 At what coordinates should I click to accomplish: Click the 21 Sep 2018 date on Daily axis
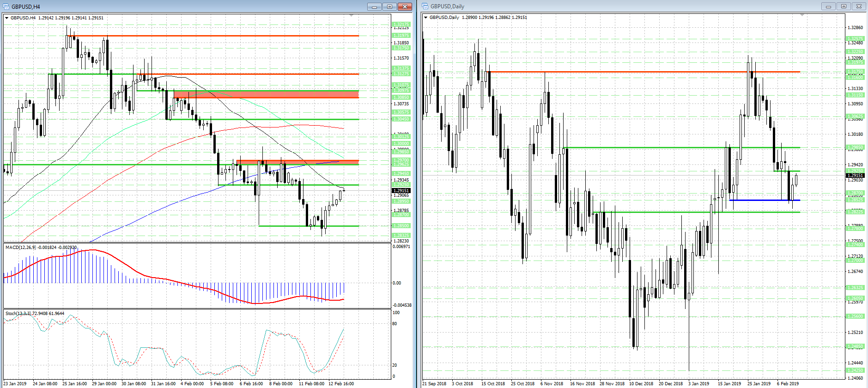[435, 384]
